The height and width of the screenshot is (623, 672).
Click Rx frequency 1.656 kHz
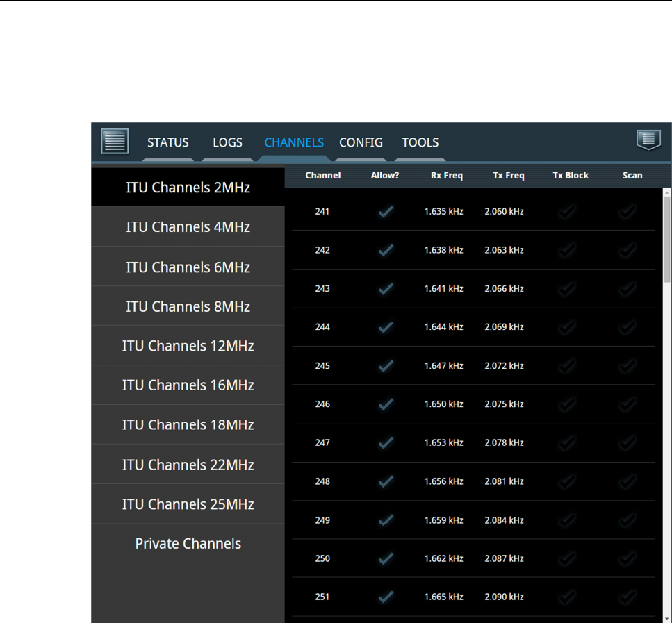point(443,481)
